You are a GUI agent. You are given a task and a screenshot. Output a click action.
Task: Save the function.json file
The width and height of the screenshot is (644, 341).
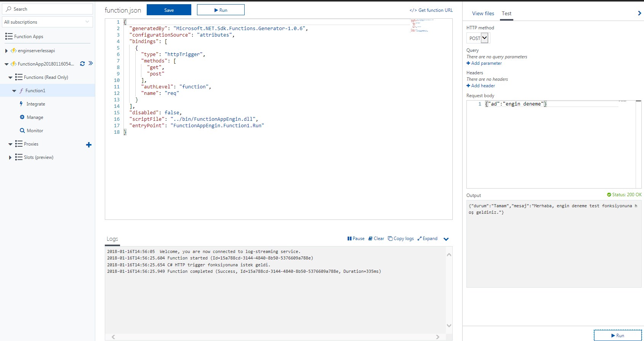[169, 10]
